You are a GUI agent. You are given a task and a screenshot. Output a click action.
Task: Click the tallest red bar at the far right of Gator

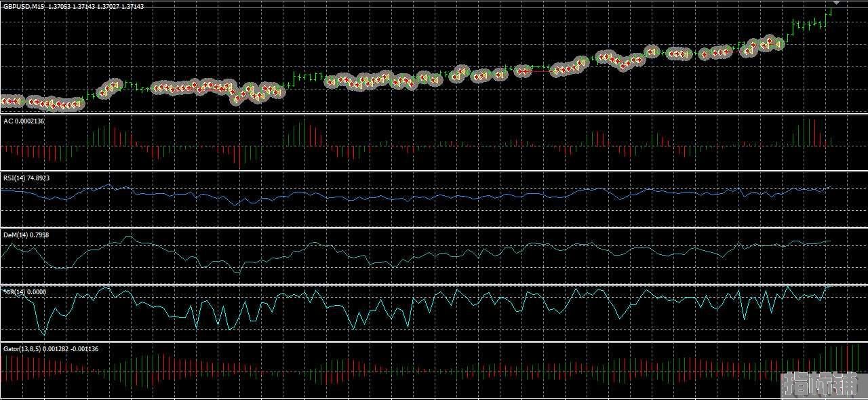click(x=846, y=359)
